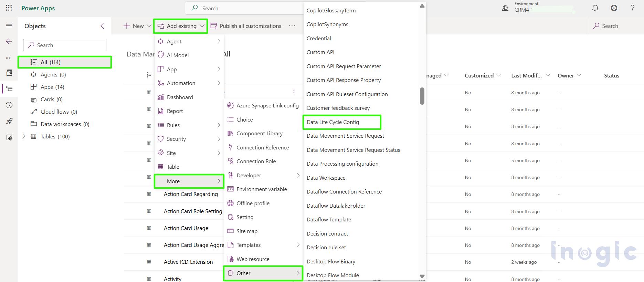Open the Add existing dropdown
Image resolution: width=644 pixels, height=282 pixels.
(181, 26)
